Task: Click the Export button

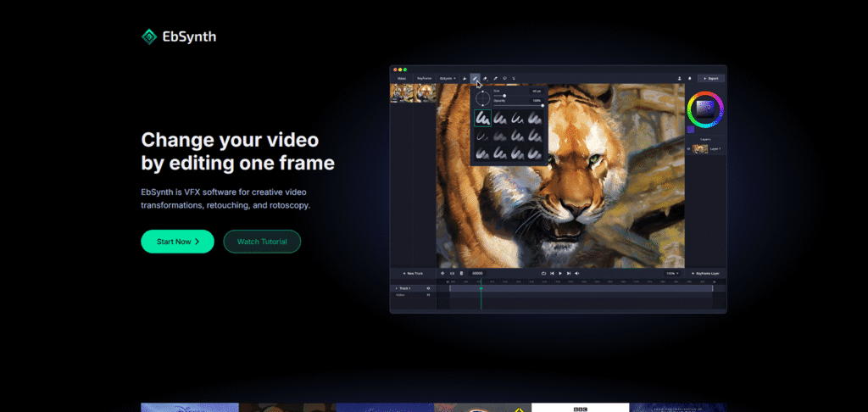Action: tap(711, 79)
